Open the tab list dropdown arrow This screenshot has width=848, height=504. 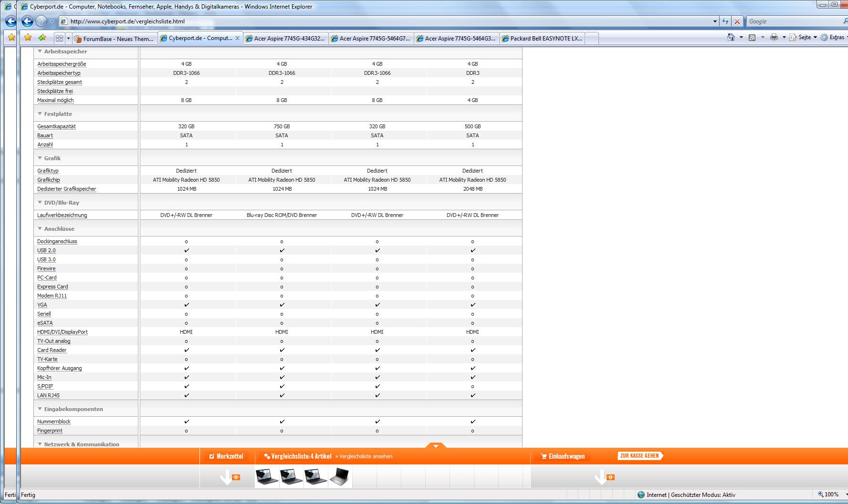[68, 38]
